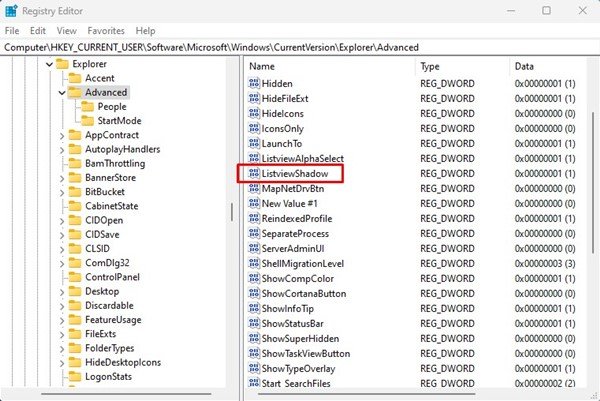Click the Explorer folder icon in tree
The width and height of the screenshot is (600, 401).
(x=62, y=64)
